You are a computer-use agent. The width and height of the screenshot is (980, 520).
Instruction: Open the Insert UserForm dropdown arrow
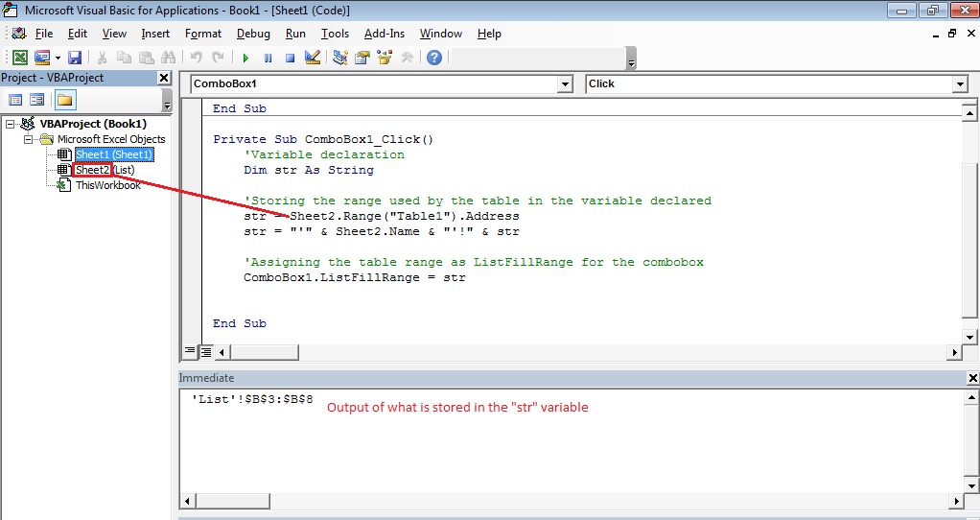click(x=58, y=59)
